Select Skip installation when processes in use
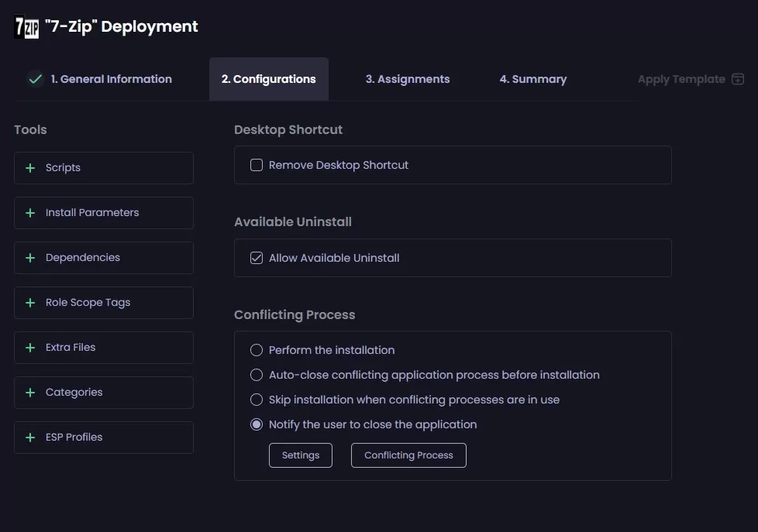The width and height of the screenshot is (758, 532). [x=256, y=399]
